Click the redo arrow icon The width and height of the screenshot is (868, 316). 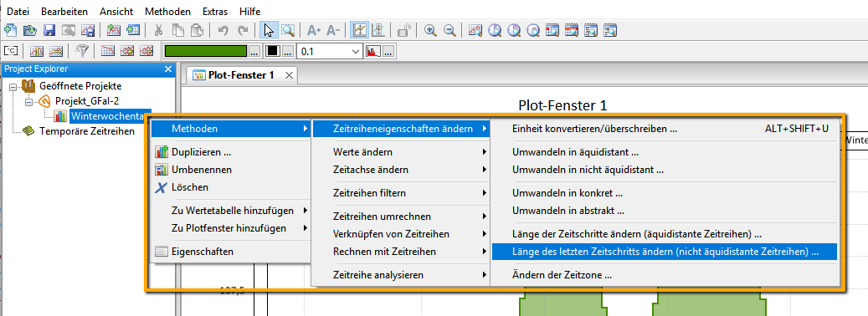pos(243,30)
